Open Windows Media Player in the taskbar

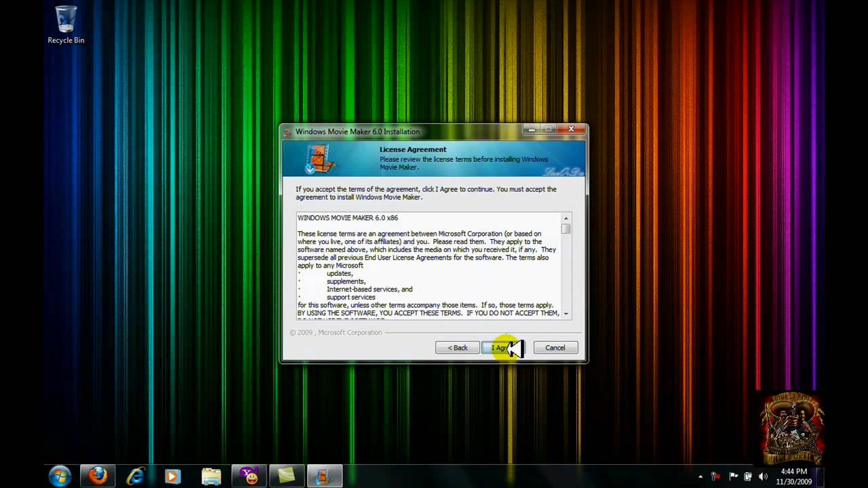click(172, 476)
